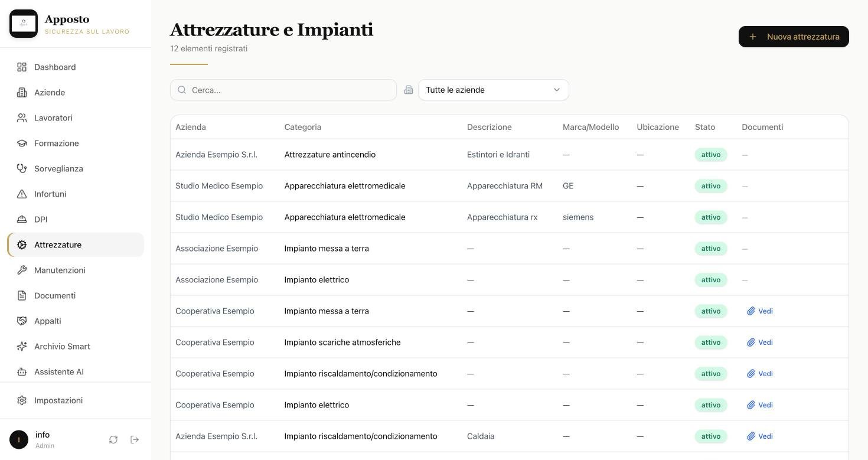Open the Formazione menu item

point(76,143)
